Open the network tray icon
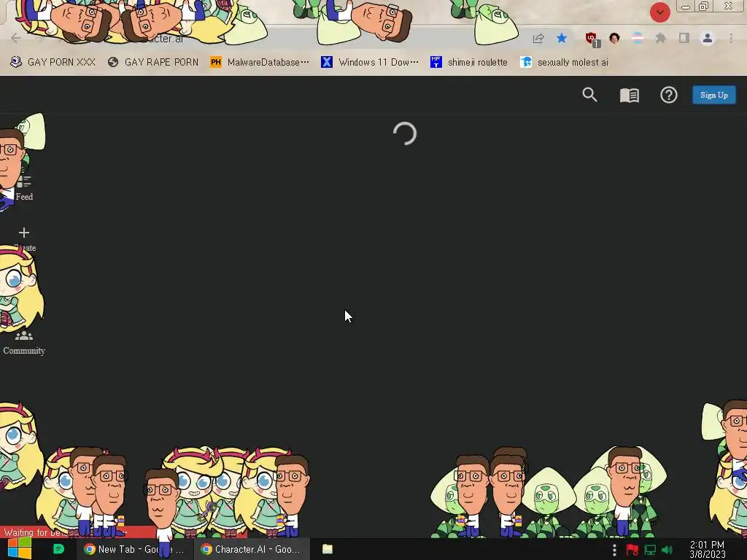747x560 pixels. point(650,550)
